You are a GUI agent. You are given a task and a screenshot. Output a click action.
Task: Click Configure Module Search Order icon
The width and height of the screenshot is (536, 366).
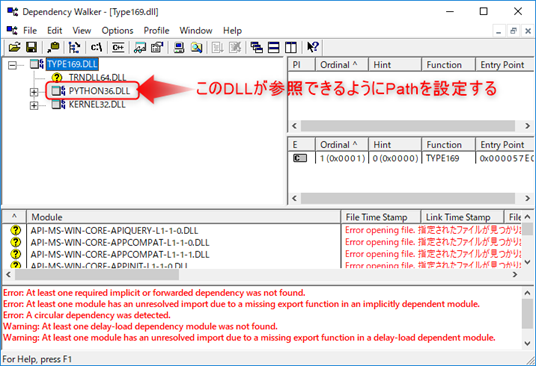[x=197, y=47]
